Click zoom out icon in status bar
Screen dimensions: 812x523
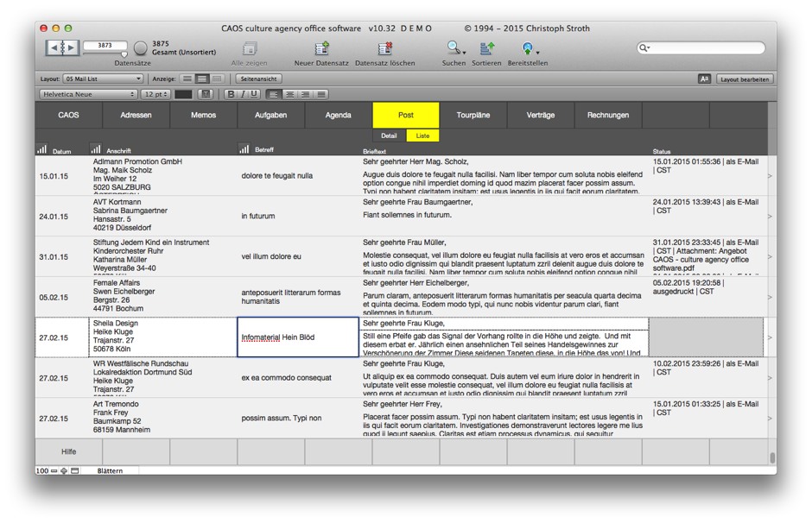coord(54,470)
